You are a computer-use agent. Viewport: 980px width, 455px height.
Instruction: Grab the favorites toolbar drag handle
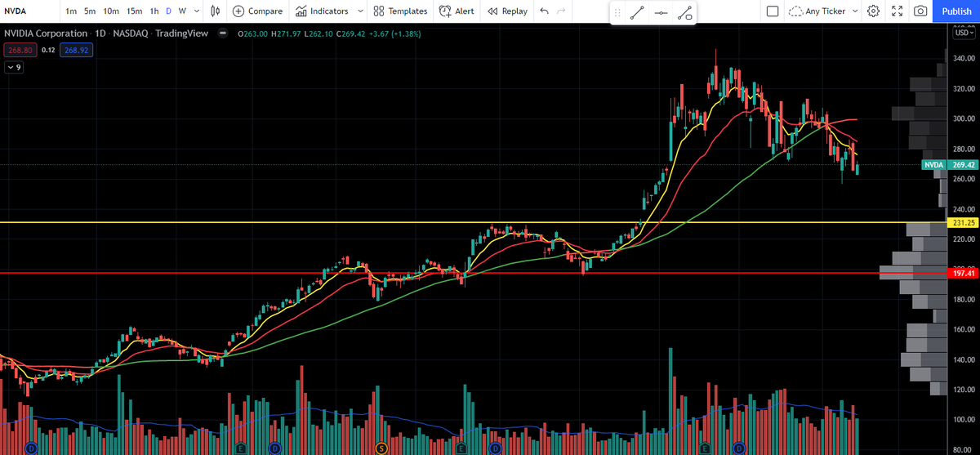[617, 12]
